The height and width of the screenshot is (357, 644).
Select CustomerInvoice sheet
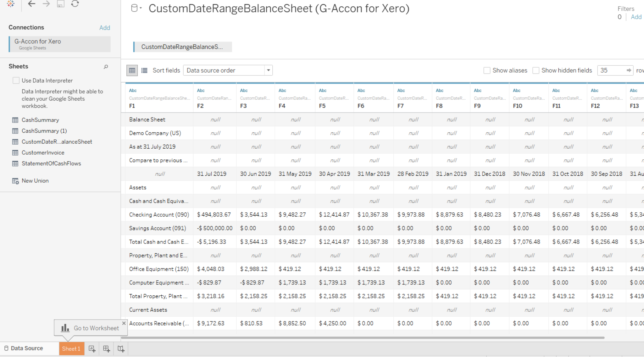pos(43,153)
